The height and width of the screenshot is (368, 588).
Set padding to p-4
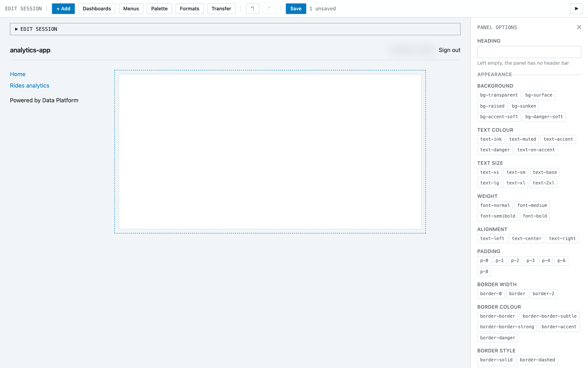pos(546,261)
